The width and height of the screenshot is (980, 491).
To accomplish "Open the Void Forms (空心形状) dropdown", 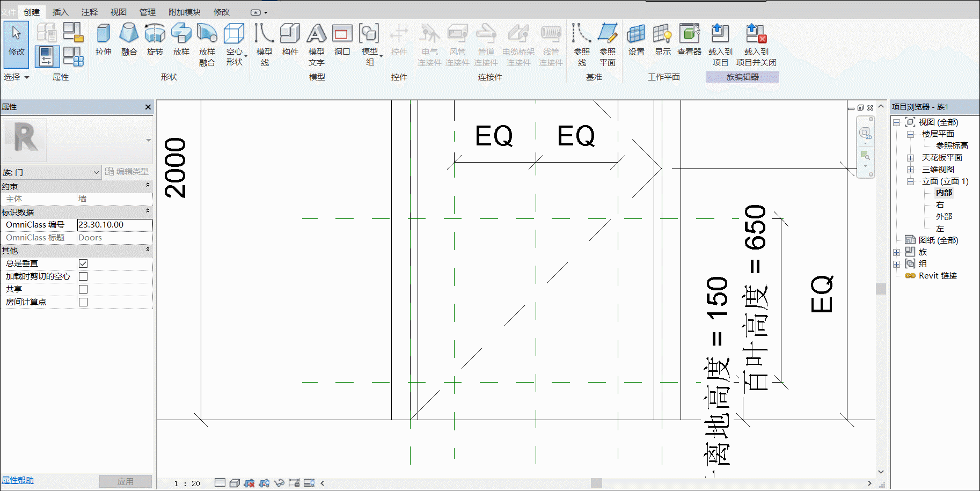I will pyautogui.click(x=235, y=45).
